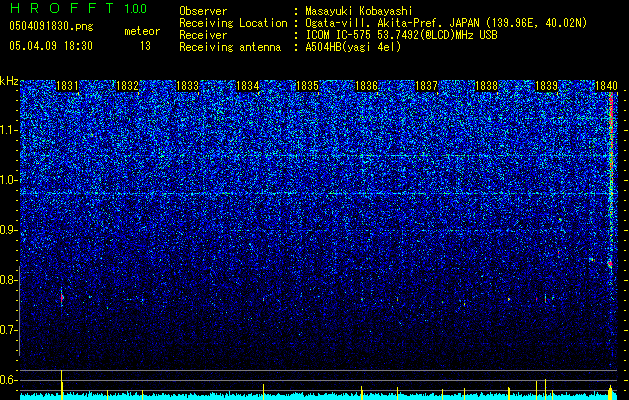This screenshot has width=629, height=400.
Task: Click the 1840 time marker
Action: [x=606, y=86]
